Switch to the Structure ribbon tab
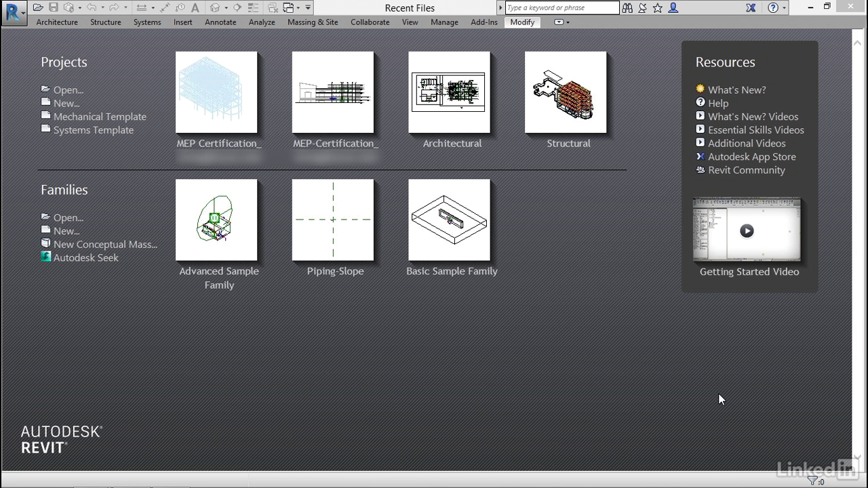 [106, 22]
